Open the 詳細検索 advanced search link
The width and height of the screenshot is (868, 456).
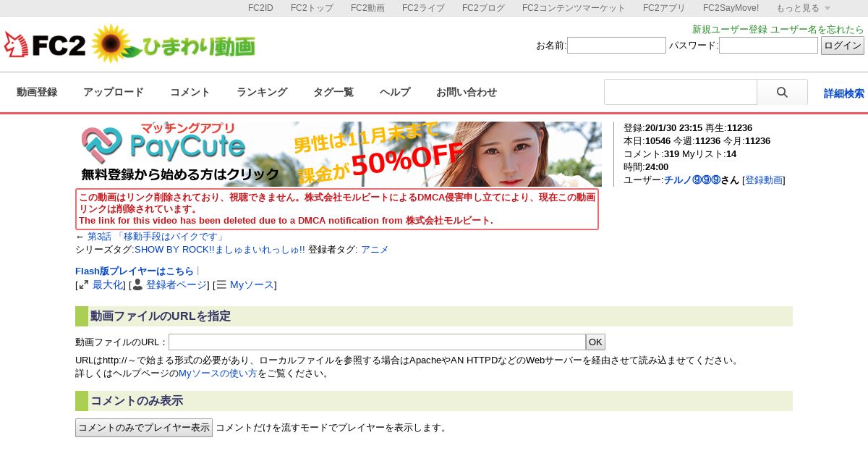844,94
